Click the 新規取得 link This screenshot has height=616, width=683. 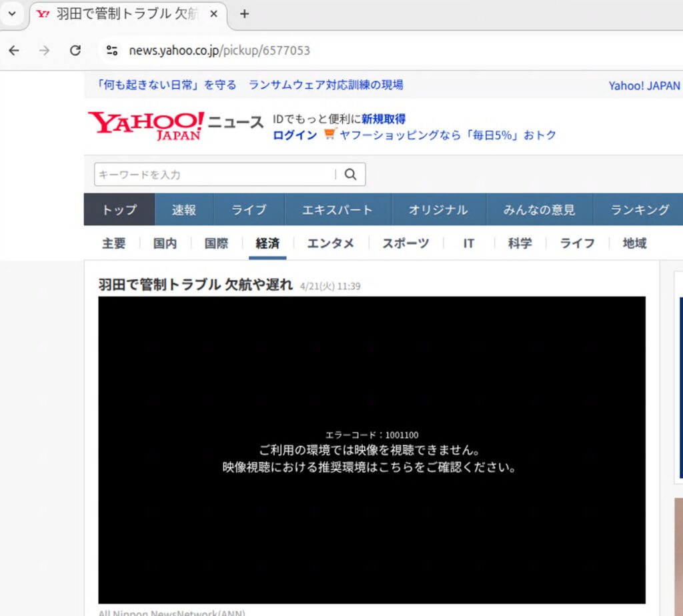[384, 119]
